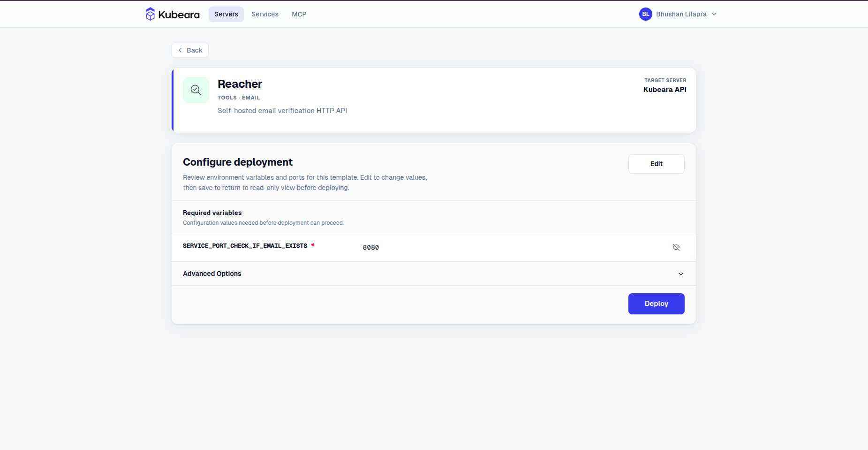Click the Required variables heading
The image size is (868, 450).
tap(212, 213)
